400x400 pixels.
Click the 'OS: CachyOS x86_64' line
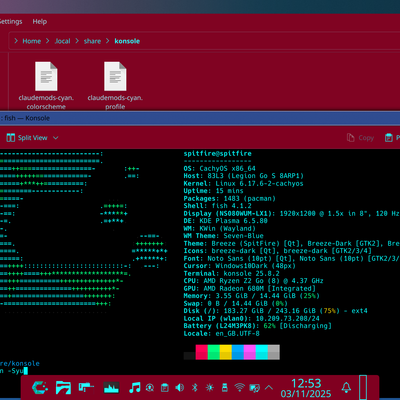(219, 169)
